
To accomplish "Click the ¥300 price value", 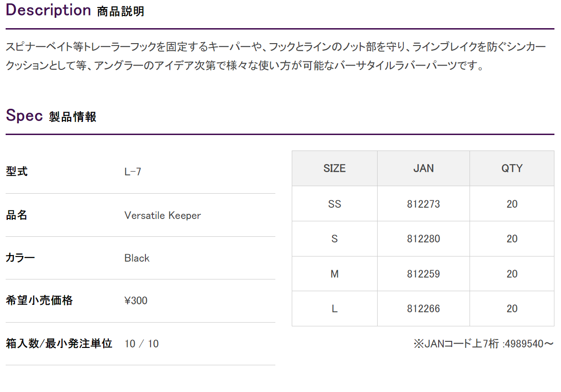I will coord(136,301).
